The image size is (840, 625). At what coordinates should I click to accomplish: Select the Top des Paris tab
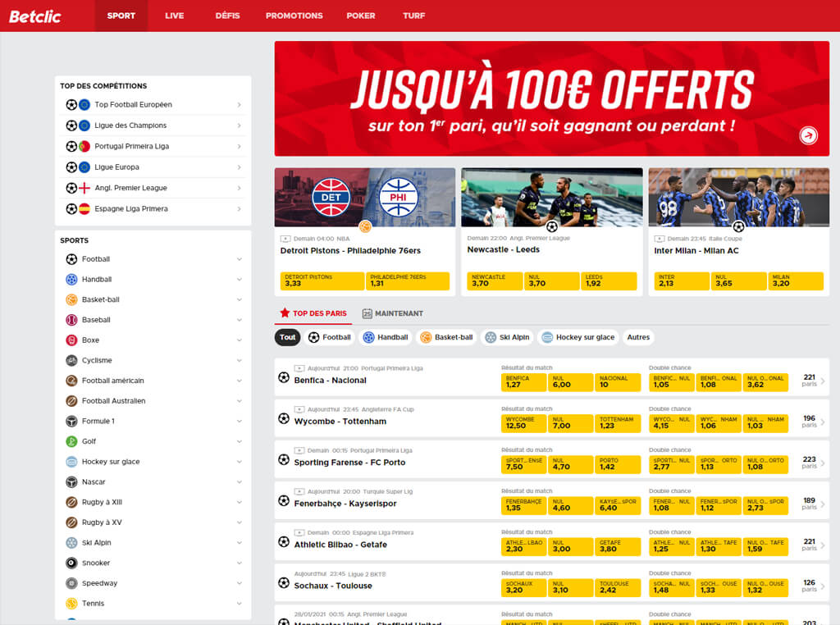pyautogui.click(x=313, y=313)
